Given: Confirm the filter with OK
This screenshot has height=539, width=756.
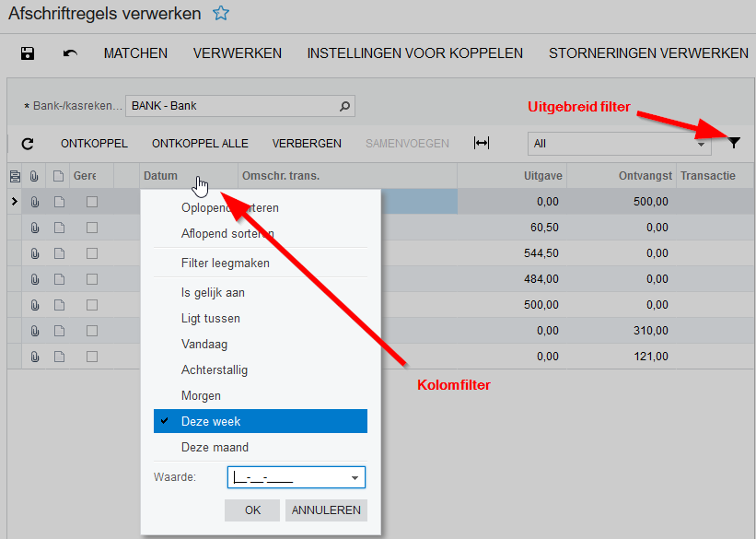Looking at the screenshot, I should tap(252, 510).
